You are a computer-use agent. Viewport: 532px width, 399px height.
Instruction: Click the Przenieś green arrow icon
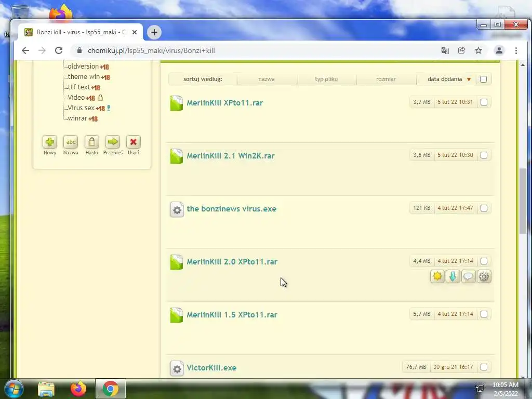pyautogui.click(x=113, y=142)
